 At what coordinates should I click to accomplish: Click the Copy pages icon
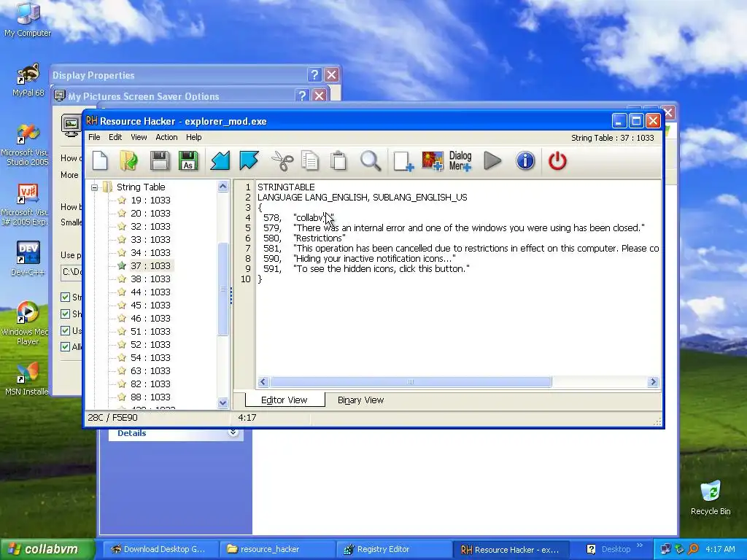tap(310, 160)
